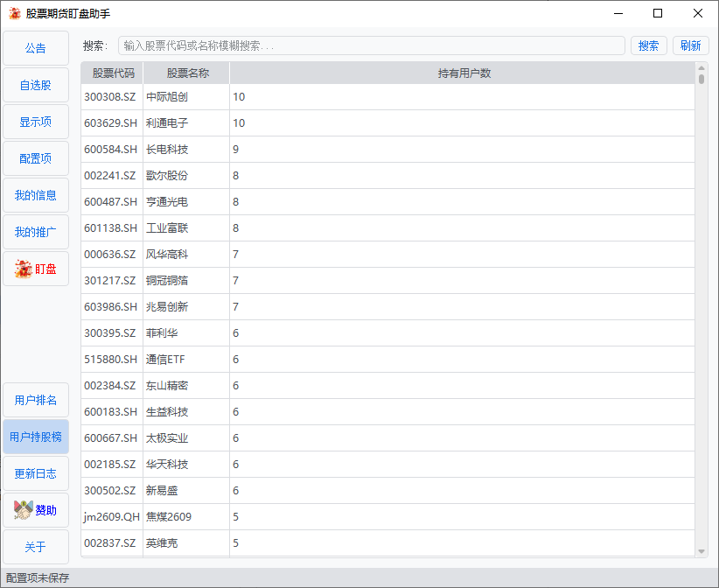
Task: Click the scrollbar down arrow
Action: pyautogui.click(x=702, y=551)
